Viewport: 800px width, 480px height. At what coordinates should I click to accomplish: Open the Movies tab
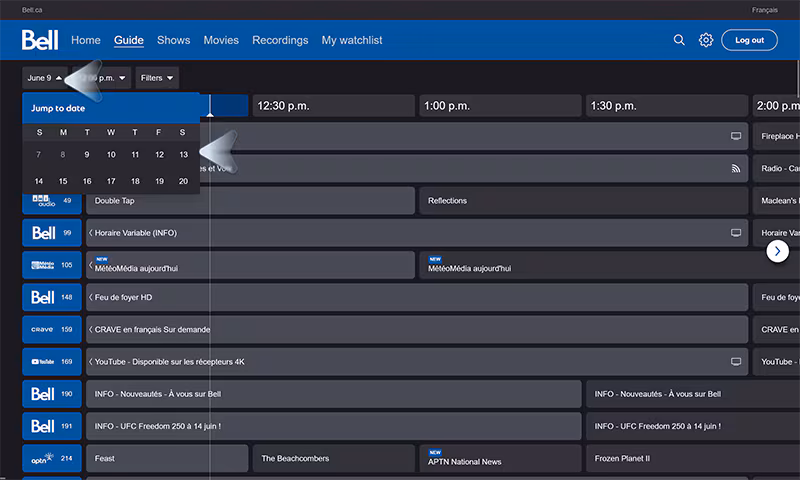tap(221, 40)
